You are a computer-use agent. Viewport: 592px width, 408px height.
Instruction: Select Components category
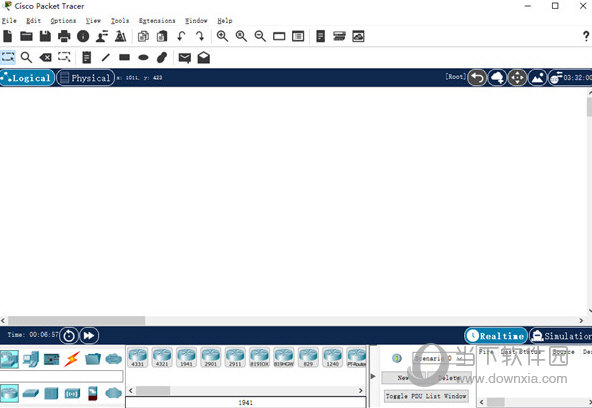tap(51, 359)
